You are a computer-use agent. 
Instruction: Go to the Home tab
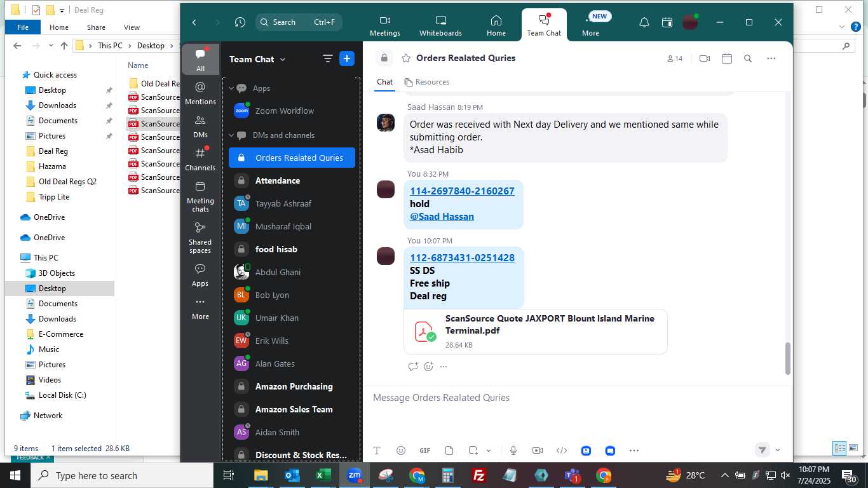(496, 25)
